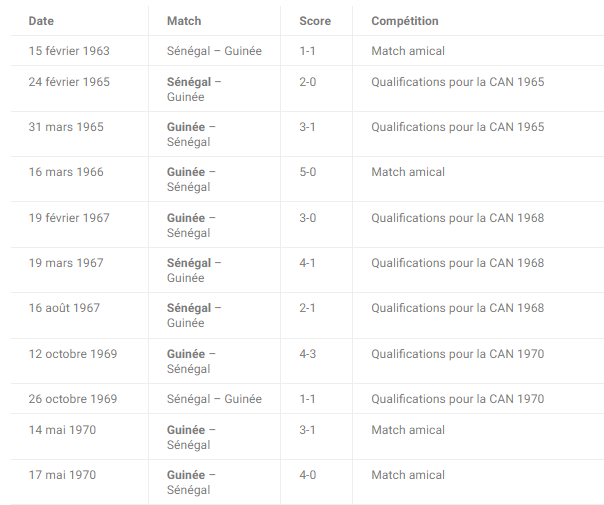604x505 pixels.
Task: Click the 4-0 score cell
Action: tap(308, 475)
